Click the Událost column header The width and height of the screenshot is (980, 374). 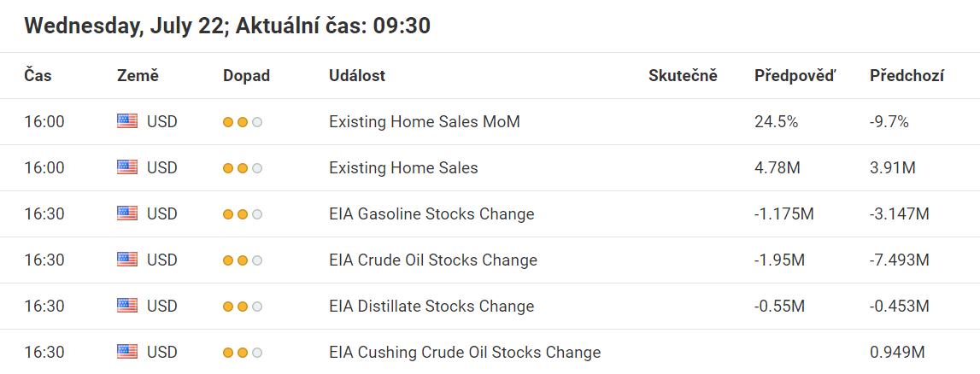357,75
